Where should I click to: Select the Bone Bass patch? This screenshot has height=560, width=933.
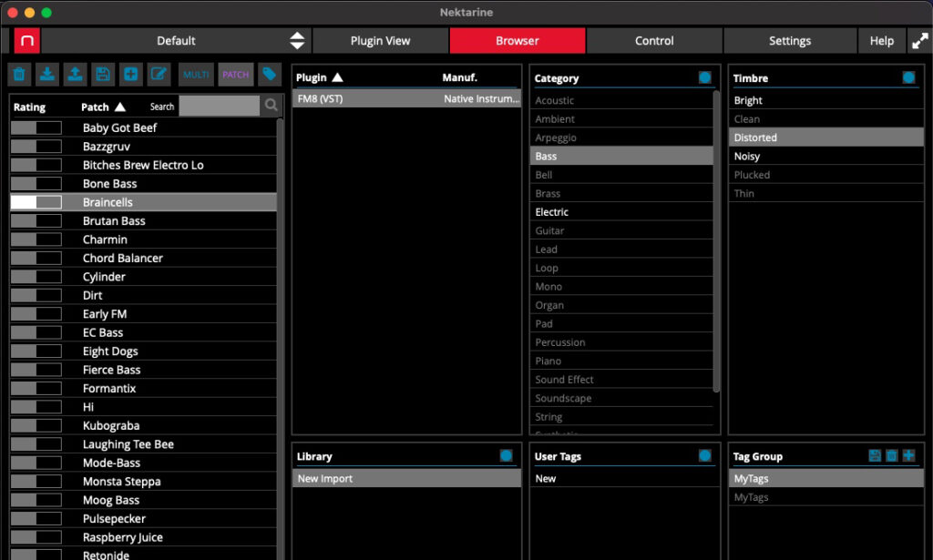pyautogui.click(x=143, y=184)
